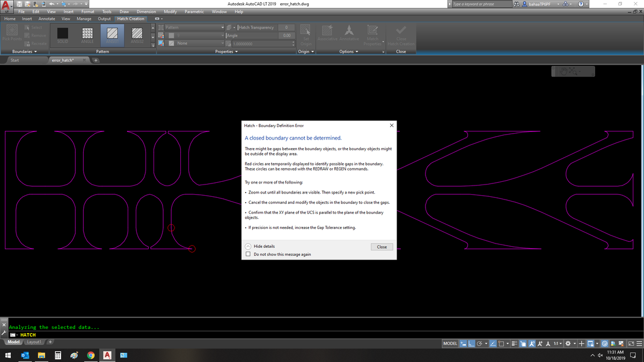
Task: Select the SOLID hatch pattern swatch
Action: tap(63, 33)
